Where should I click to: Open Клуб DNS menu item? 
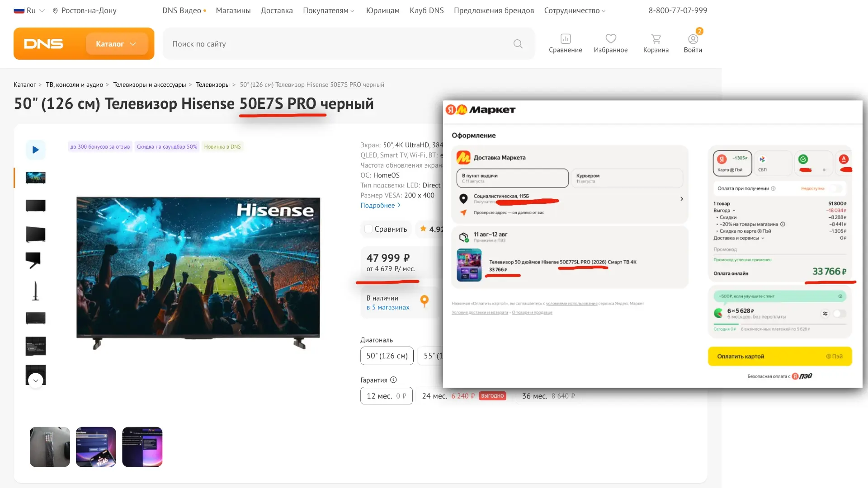(427, 10)
